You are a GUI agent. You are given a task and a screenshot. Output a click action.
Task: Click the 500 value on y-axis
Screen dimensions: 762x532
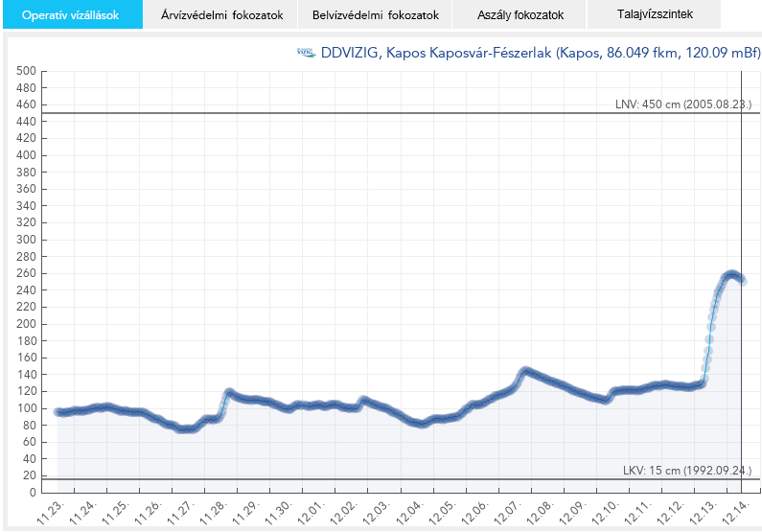[25, 71]
